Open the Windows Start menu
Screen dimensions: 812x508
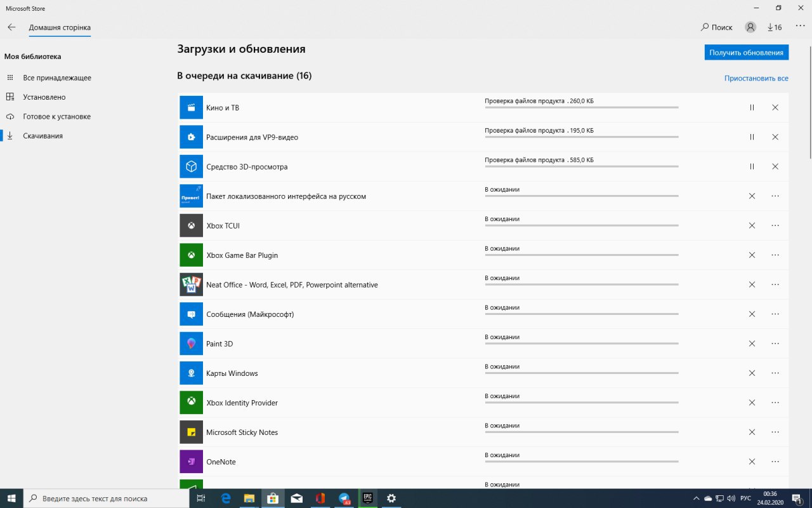pos(11,498)
